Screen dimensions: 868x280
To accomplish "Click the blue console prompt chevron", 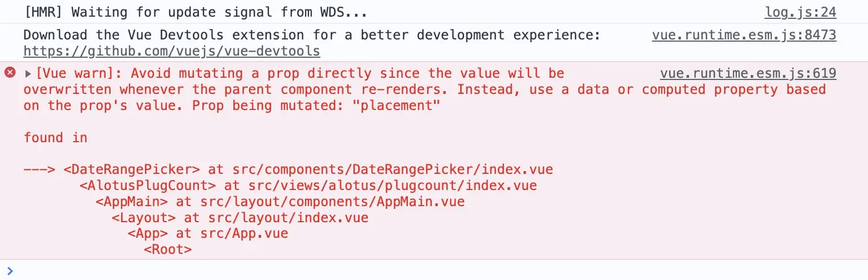I will [x=10, y=271].
